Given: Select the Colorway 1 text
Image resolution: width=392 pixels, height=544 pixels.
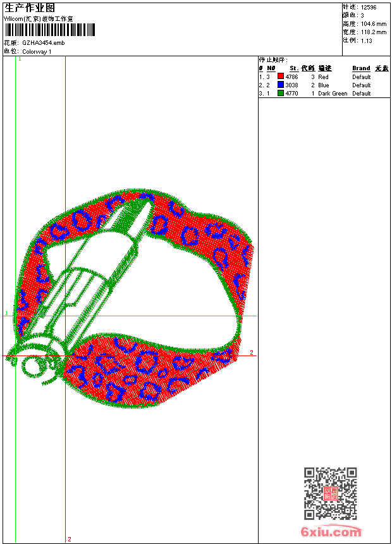Looking at the screenshot, I should pos(37,52).
